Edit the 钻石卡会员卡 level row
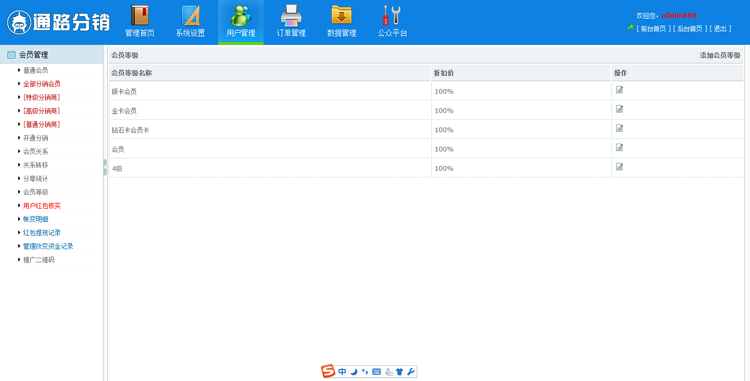 619,128
